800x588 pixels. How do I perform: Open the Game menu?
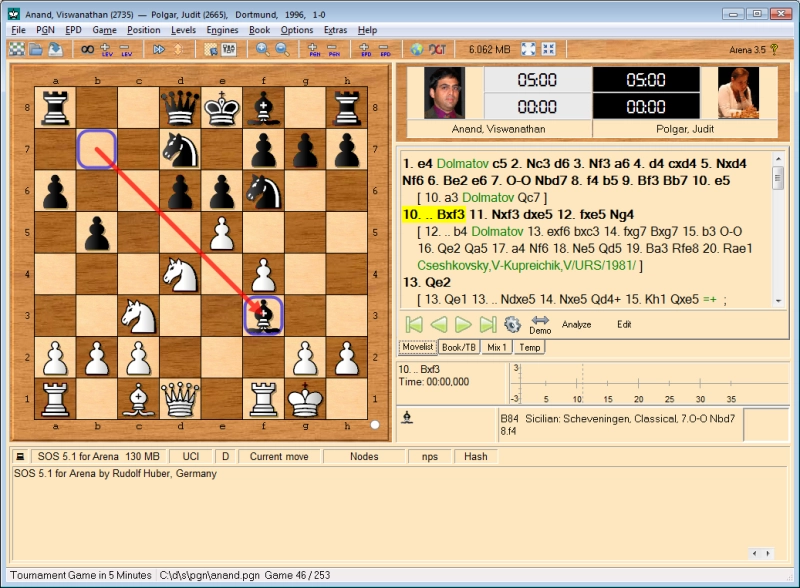click(105, 30)
